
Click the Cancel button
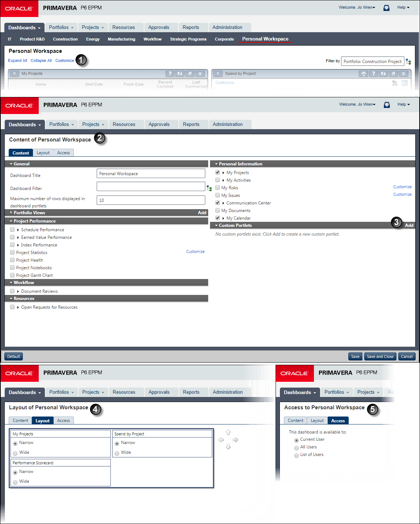(x=407, y=356)
